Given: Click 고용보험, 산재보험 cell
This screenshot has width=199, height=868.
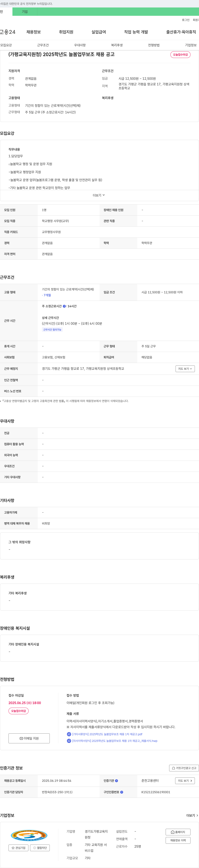Looking at the screenshot, I should click(x=53, y=357).
